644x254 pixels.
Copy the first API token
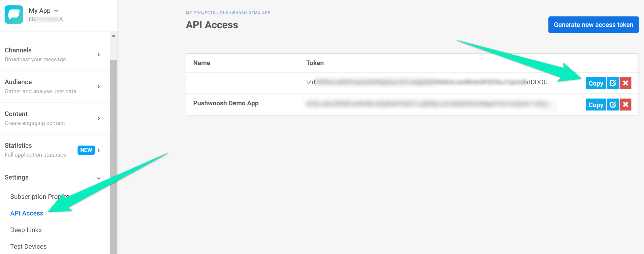point(595,83)
